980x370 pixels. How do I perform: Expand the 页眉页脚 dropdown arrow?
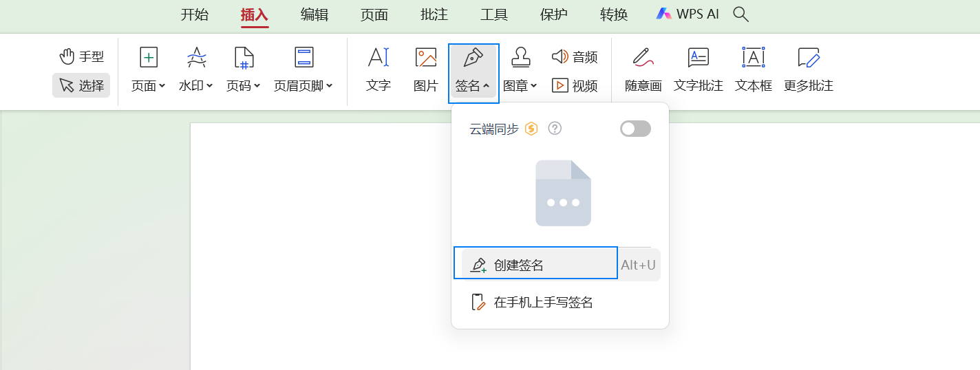click(330, 86)
